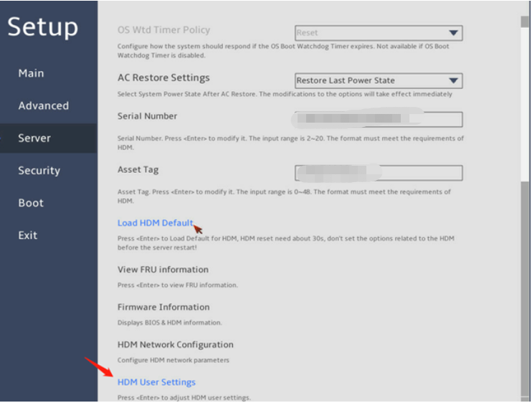Open the Main setup menu
Screen dimensions: 532x403
coord(31,73)
